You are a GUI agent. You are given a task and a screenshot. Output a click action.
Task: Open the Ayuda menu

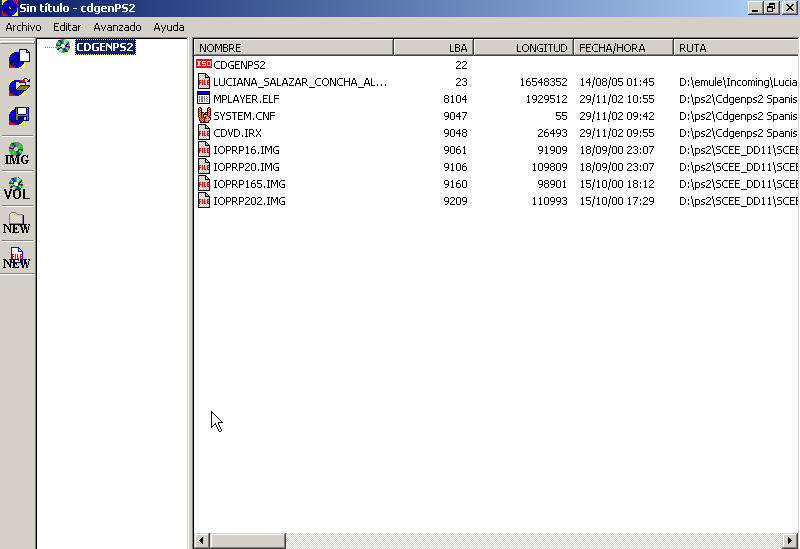tap(169, 27)
